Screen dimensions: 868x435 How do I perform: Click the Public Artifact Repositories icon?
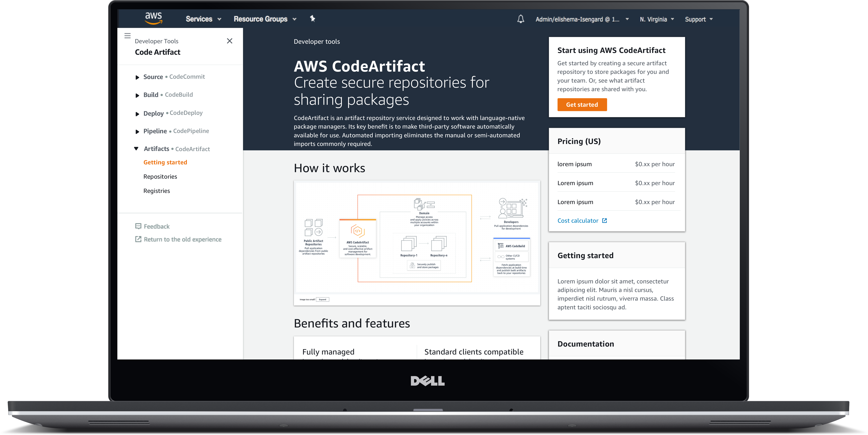[x=313, y=227]
